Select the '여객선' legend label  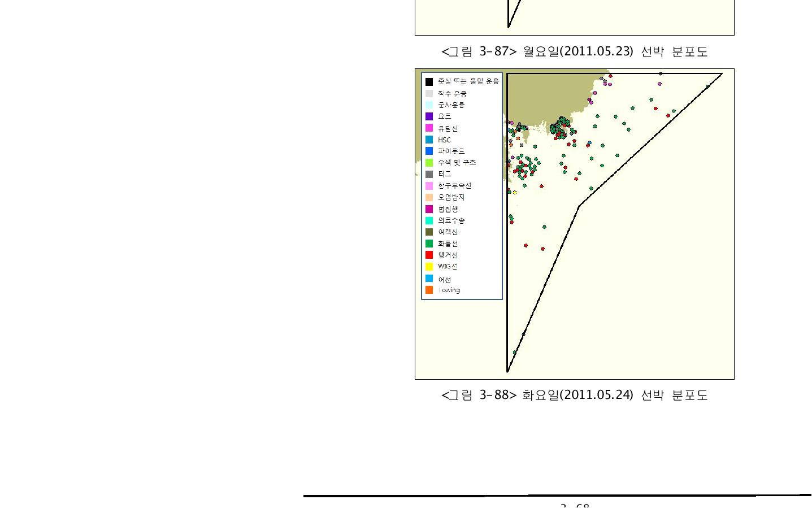click(448, 232)
